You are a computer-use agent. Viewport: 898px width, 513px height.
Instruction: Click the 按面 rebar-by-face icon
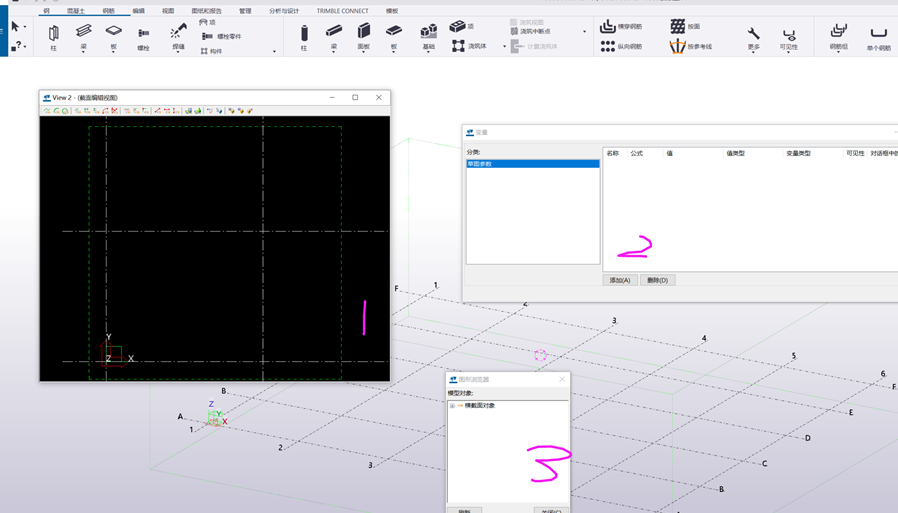click(x=678, y=26)
